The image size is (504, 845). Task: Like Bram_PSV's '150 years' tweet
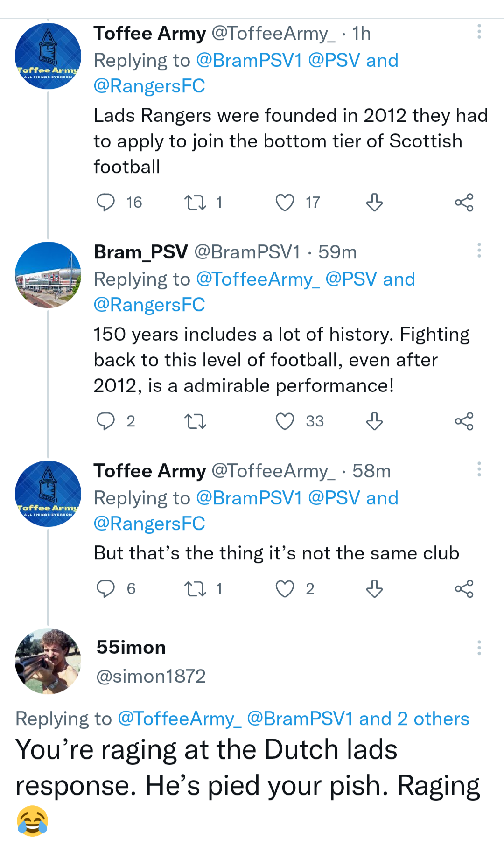point(285,421)
